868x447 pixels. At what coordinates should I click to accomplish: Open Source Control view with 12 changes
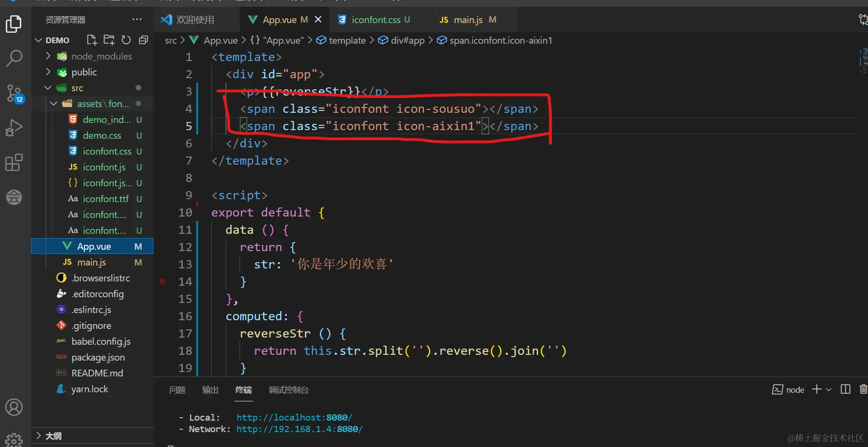pos(14,94)
